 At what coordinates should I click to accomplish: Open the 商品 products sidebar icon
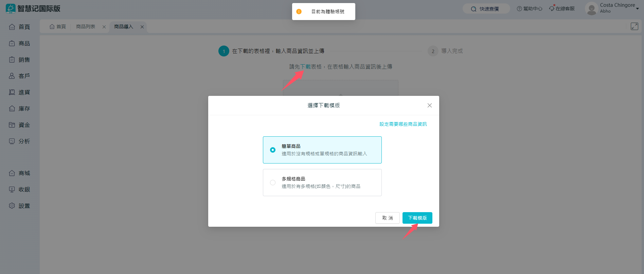point(12,44)
